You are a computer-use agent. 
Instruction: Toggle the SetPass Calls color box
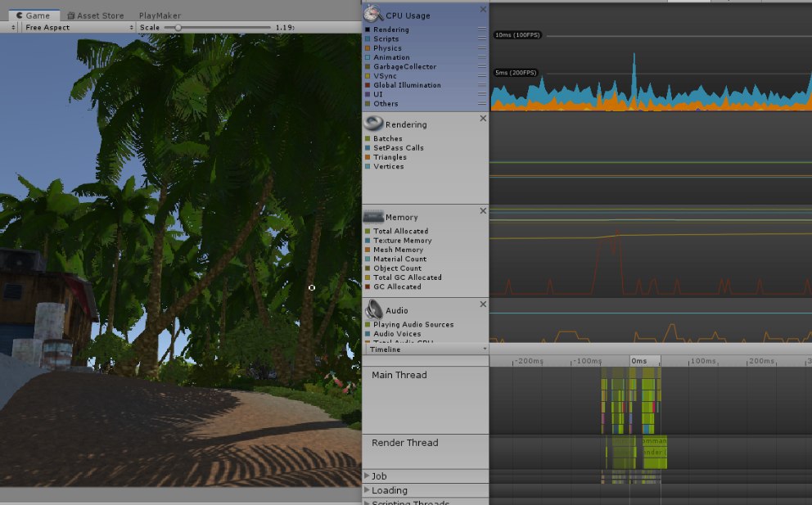pyautogui.click(x=368, y=147)
